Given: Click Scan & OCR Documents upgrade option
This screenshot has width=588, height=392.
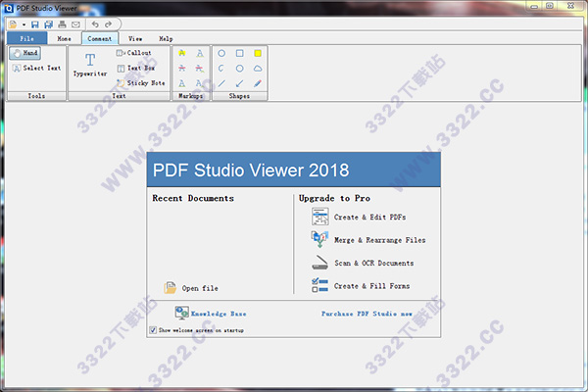Looking at the screenshot, I should click(363, 263).
